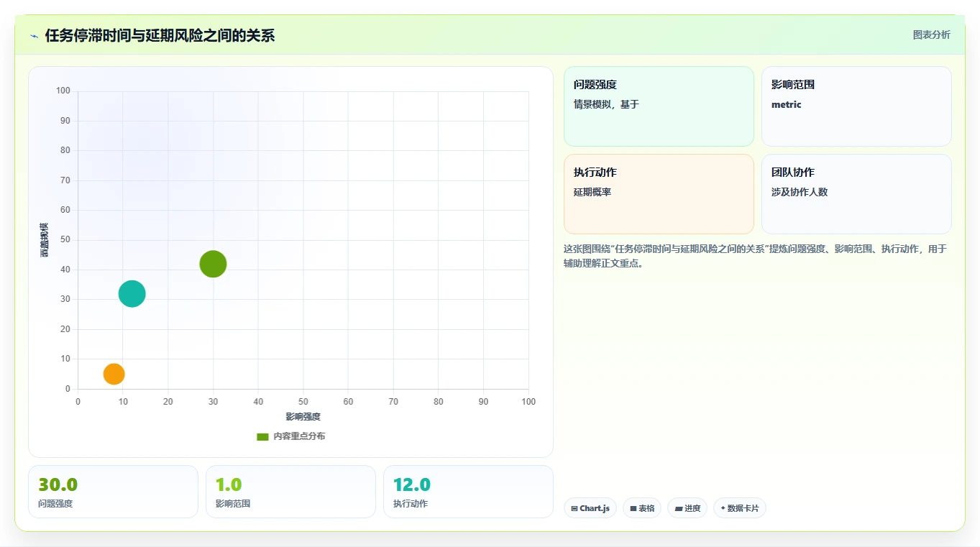Image resolution: width=980 pixels, height=547 pixels.
Task: Click the icon in the 进度 tag
Action: point(679,508)
